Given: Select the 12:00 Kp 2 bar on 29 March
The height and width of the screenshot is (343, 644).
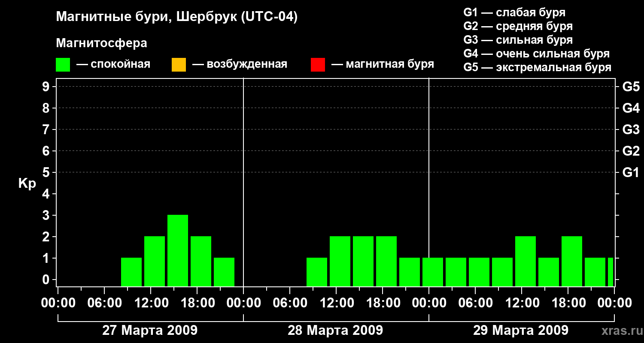Looking at the screenshot, I should click(x=526, y=261).
